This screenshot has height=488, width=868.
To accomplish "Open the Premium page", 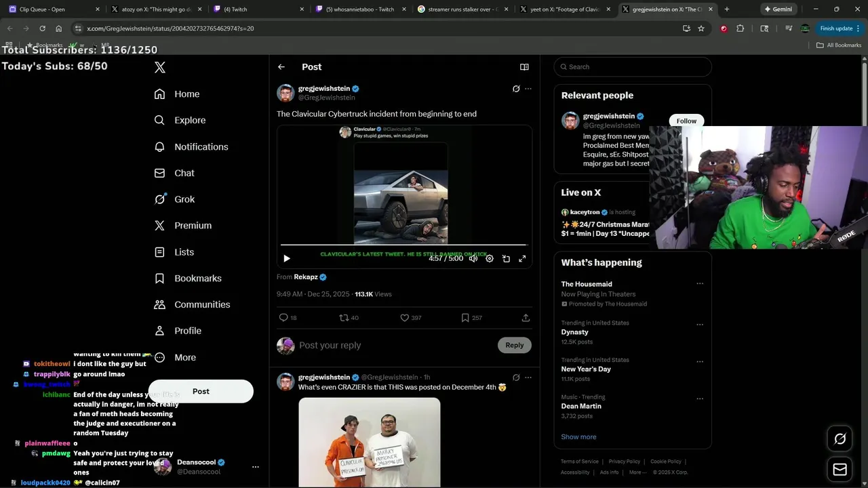I will click(x=183, y=226).
